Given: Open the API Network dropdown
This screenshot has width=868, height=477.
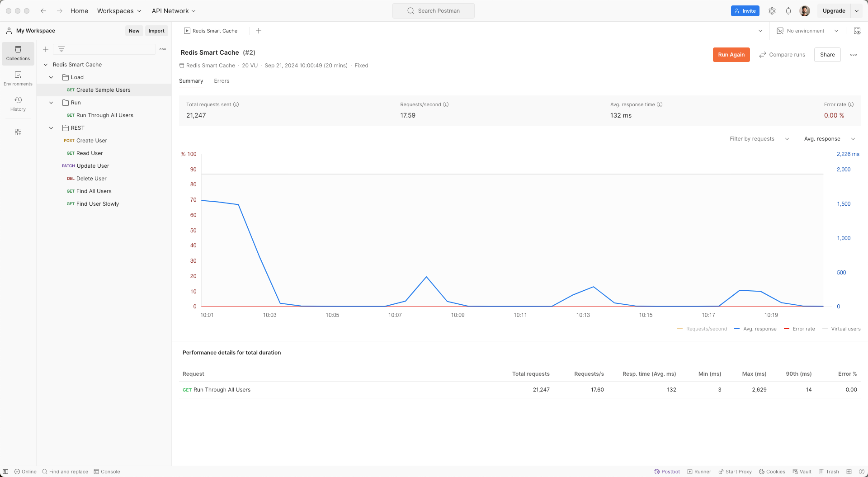Looking at the screenshot, I should click(x=174, y=11).
